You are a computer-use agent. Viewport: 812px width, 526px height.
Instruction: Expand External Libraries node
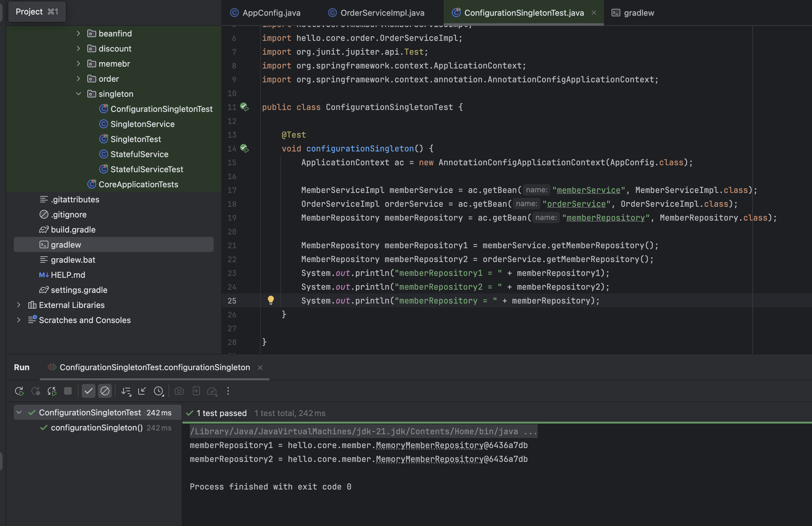coord(19,304)
